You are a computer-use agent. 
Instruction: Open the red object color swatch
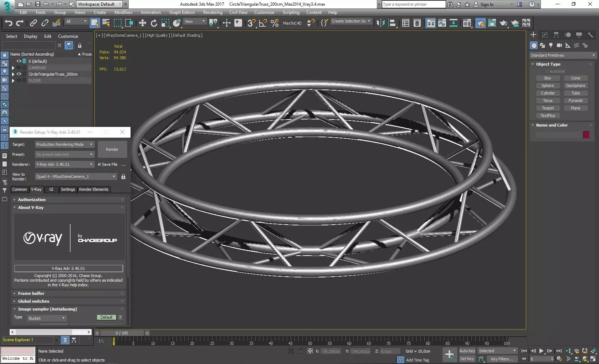tap(586, 135)
